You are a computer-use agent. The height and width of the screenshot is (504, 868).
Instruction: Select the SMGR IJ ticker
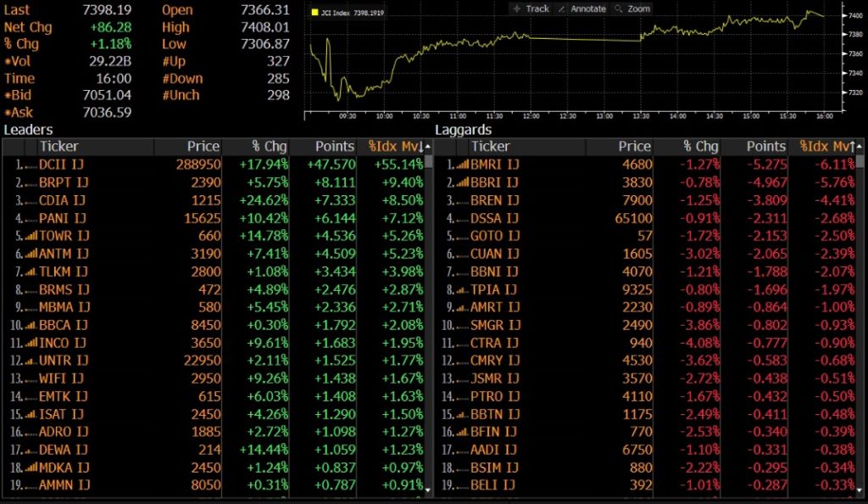coord(495,326)
